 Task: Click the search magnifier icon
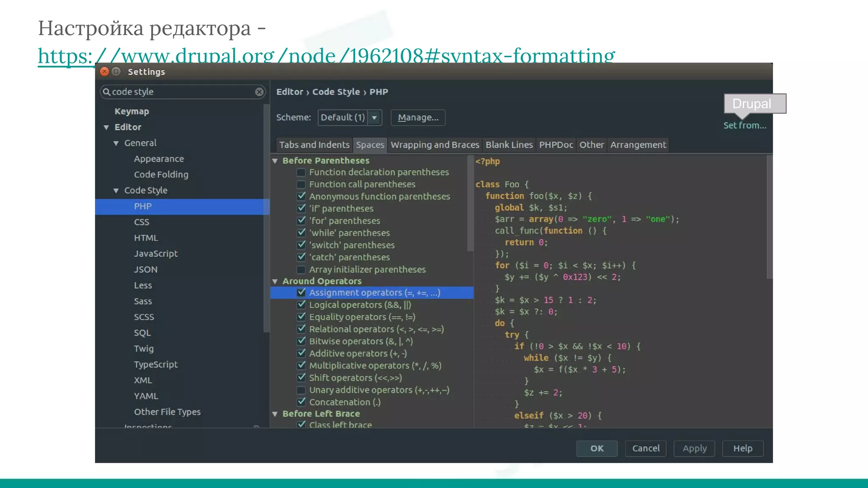pos(107,92)
